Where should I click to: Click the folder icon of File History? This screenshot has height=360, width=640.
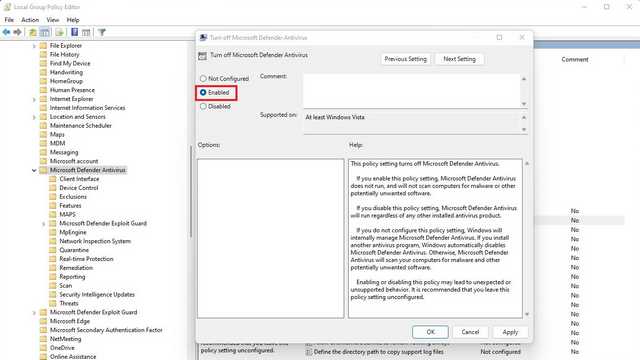43,54
